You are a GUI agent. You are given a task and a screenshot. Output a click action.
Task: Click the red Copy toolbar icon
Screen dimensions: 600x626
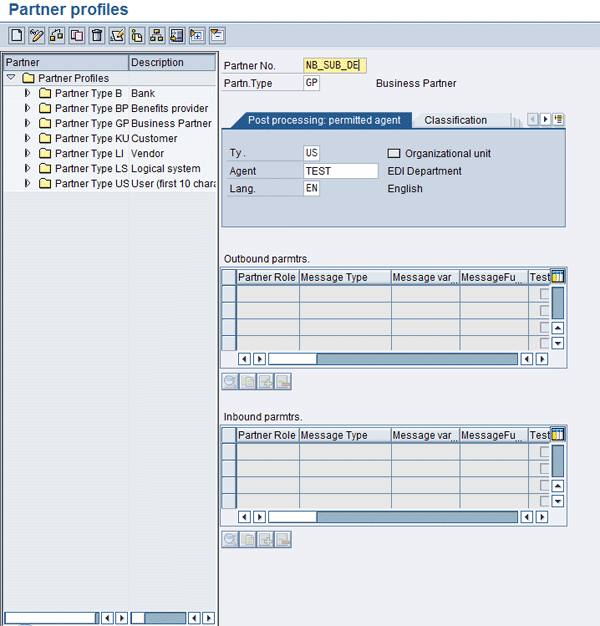coord(77,35)
